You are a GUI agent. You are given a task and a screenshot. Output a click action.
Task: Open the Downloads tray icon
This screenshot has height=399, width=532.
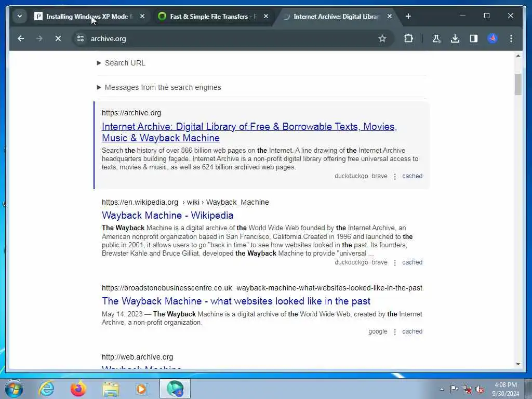tap(455, 38)
